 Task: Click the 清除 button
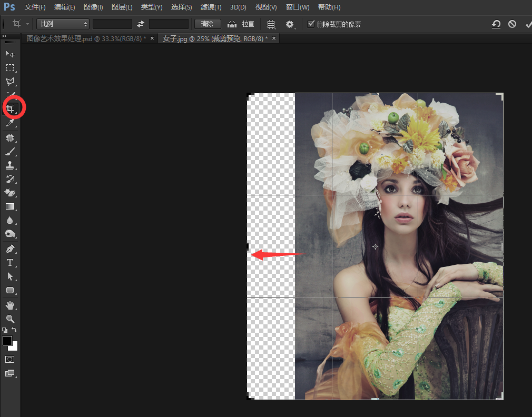(x=207, y=24)
